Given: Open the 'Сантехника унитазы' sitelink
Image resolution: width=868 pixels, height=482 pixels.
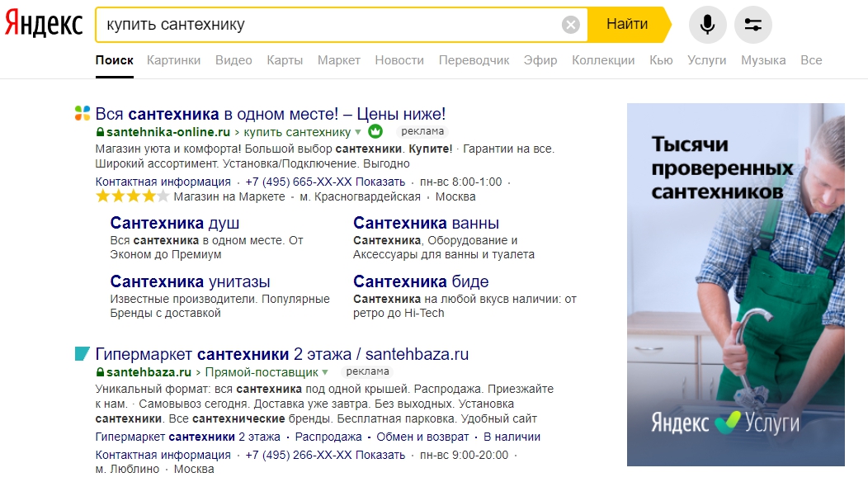Looking at the screenshot, I should (x=190, y=281).
